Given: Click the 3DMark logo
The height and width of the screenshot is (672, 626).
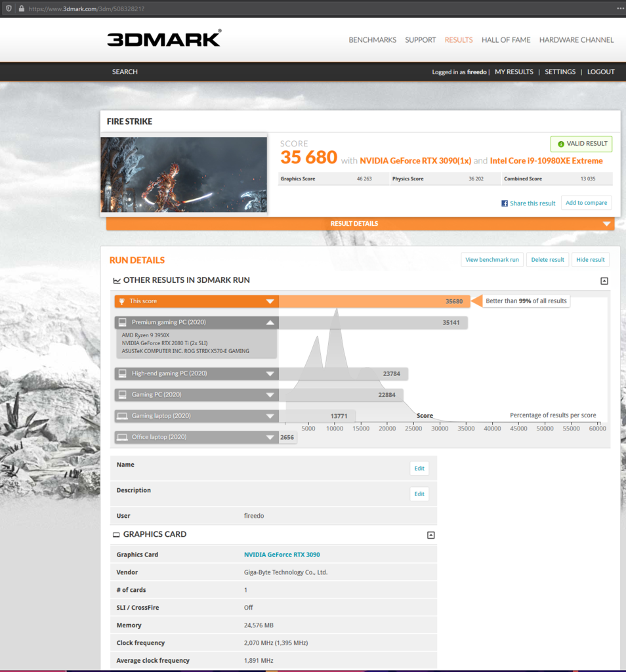Looking at the screenshot, I should click(165, 38).
